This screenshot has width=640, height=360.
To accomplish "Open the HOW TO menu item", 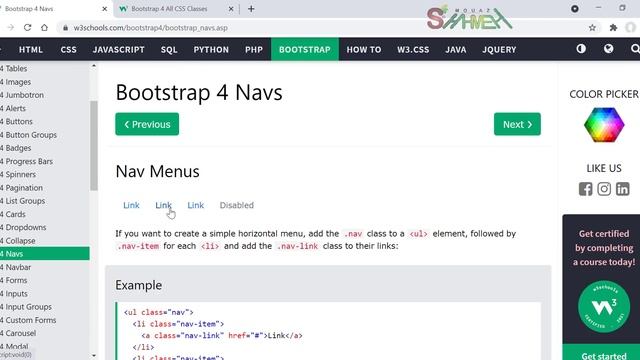I will [x=364, y=49].
